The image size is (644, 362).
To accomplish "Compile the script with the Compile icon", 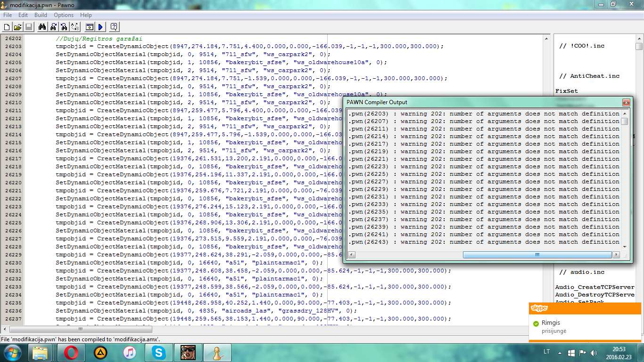I will 89,27.
